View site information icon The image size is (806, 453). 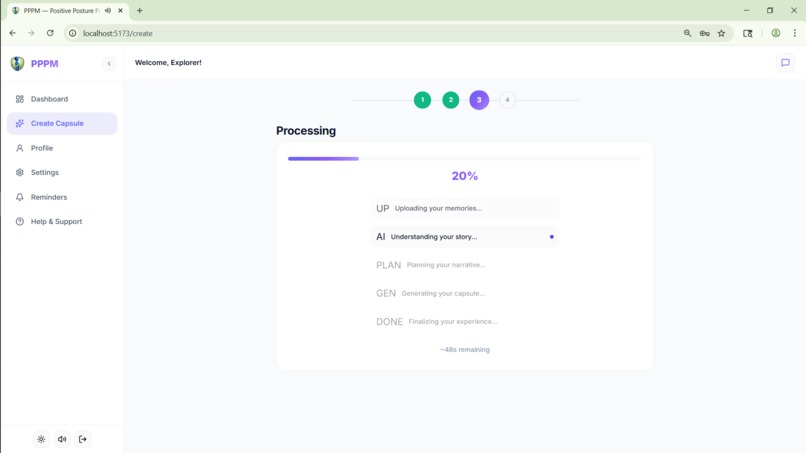pos(72,33)
